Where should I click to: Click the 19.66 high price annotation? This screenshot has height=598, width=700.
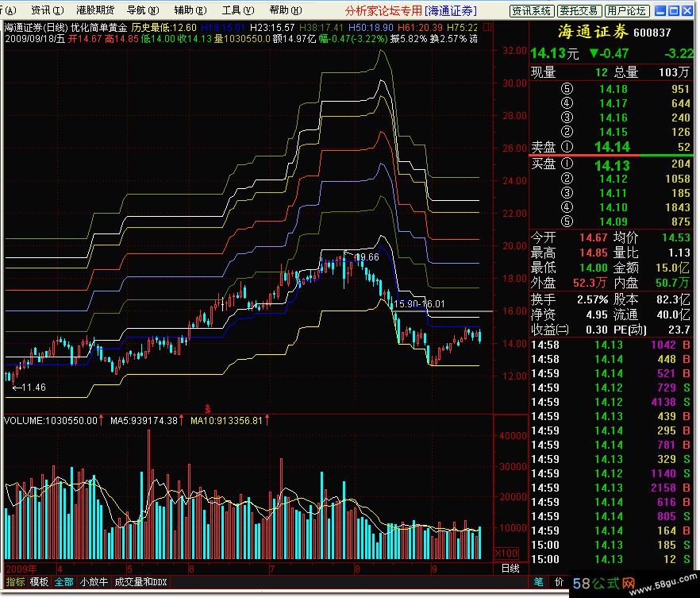tap(367, 257)
